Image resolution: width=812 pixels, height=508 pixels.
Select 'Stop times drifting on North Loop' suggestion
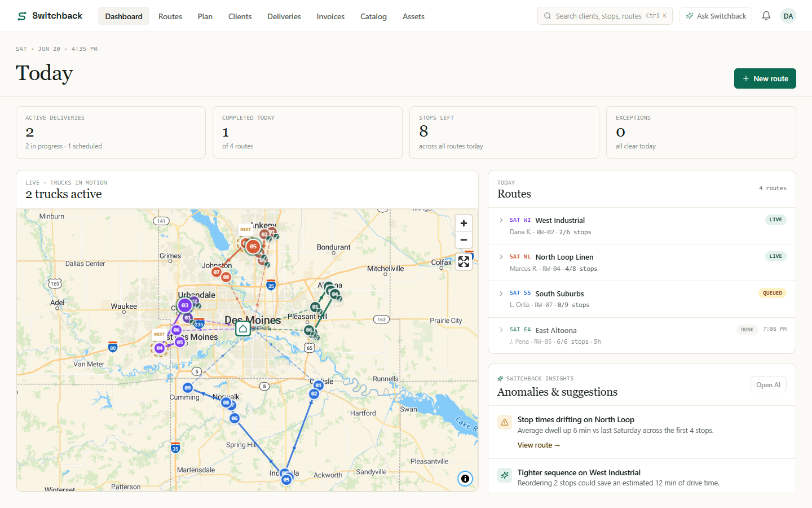(x=642, y=432)
